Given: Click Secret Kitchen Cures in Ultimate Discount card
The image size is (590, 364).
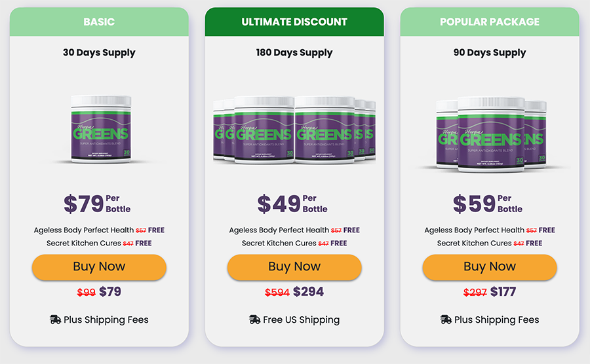Looking at the screenshot, I should pyautogui.click(x=279, y=243).
